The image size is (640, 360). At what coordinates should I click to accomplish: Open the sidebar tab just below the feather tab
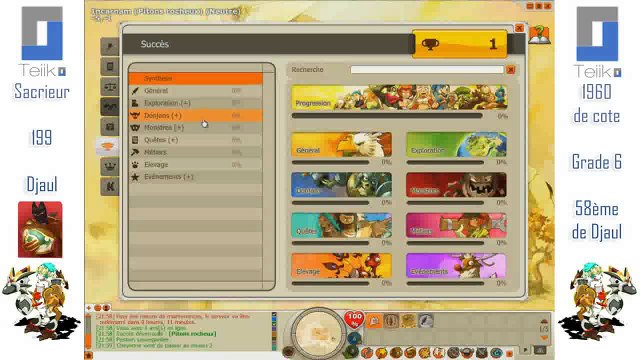tap(110, 67)
